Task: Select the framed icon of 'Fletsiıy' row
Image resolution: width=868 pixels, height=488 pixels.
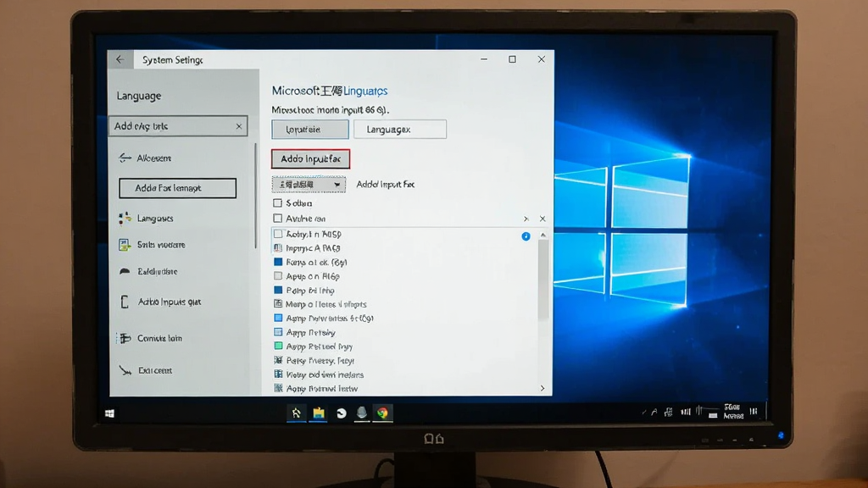Action: [x=278, y=332]
